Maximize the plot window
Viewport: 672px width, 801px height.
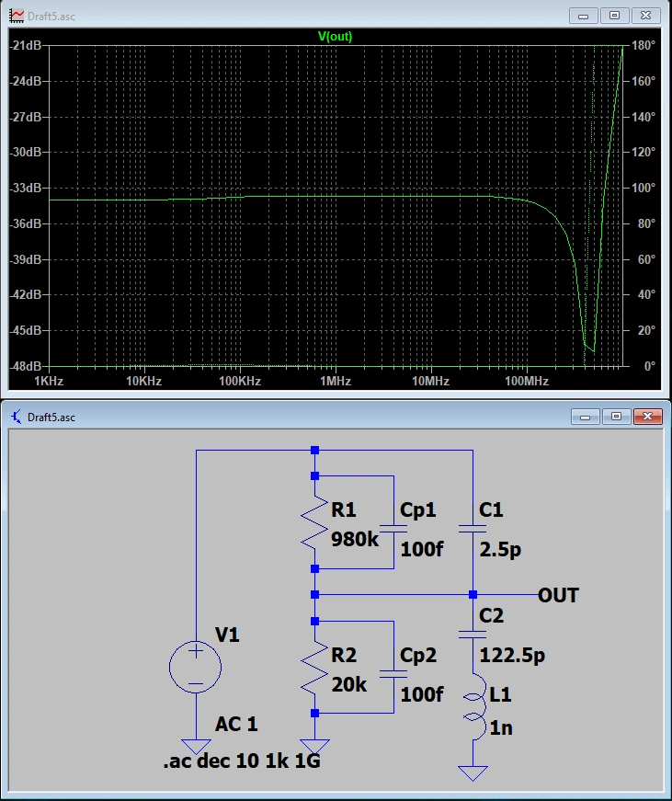(x=615, y=16)
